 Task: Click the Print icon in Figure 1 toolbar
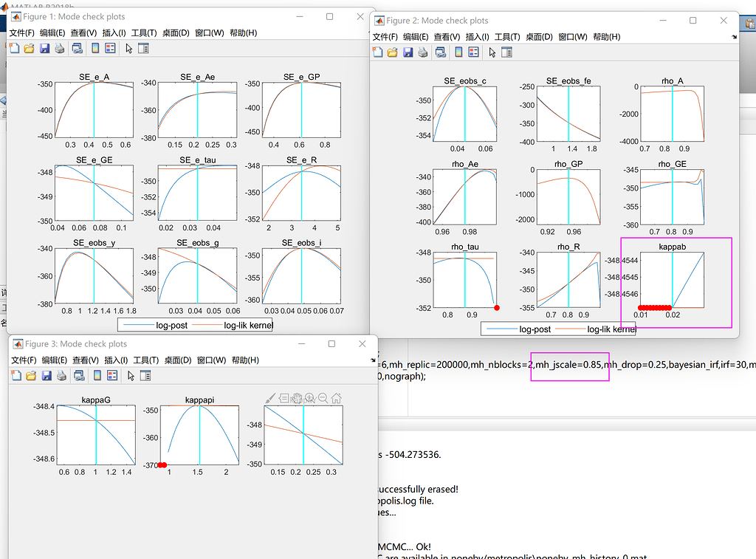tap(59, 49)
